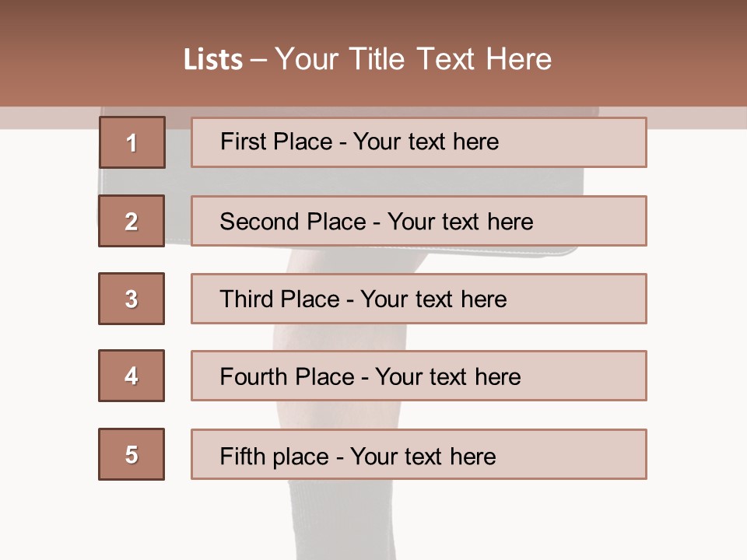
Task: Click the blank white area left of the number boxes
Action: click(47, 311)
